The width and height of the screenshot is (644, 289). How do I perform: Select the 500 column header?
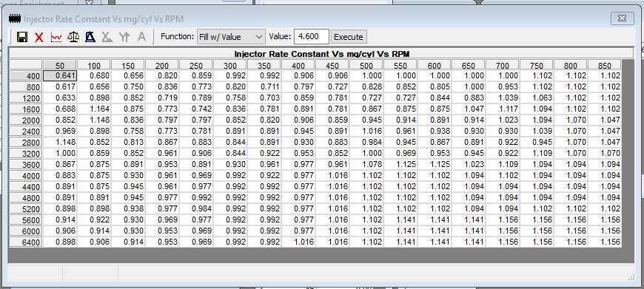[366, 65]
